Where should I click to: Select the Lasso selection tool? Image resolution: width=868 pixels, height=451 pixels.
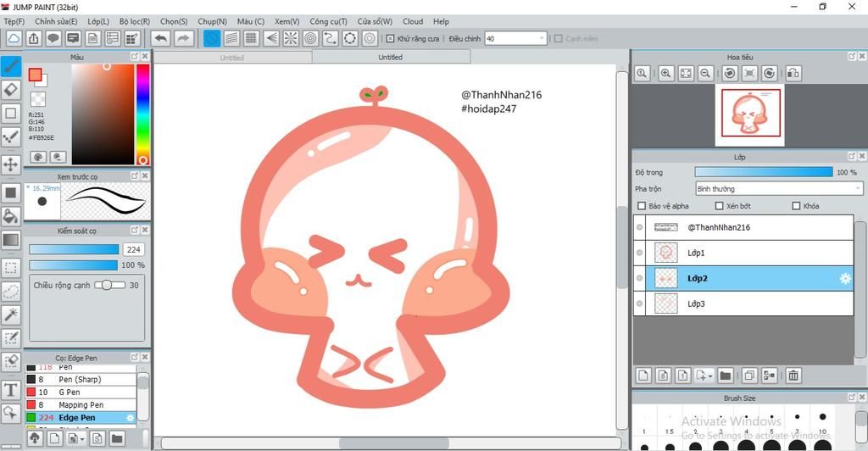pyautogui.click(x=10, y=291)
